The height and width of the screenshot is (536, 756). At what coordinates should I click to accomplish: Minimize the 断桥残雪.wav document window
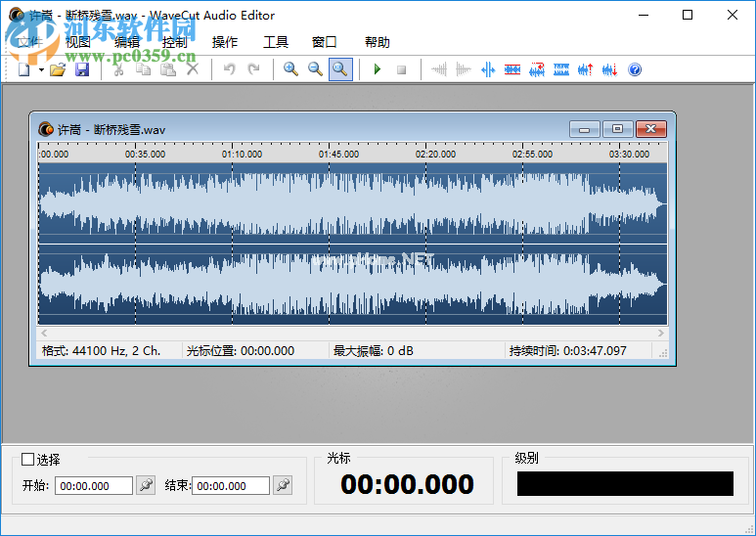coord(584,129)
